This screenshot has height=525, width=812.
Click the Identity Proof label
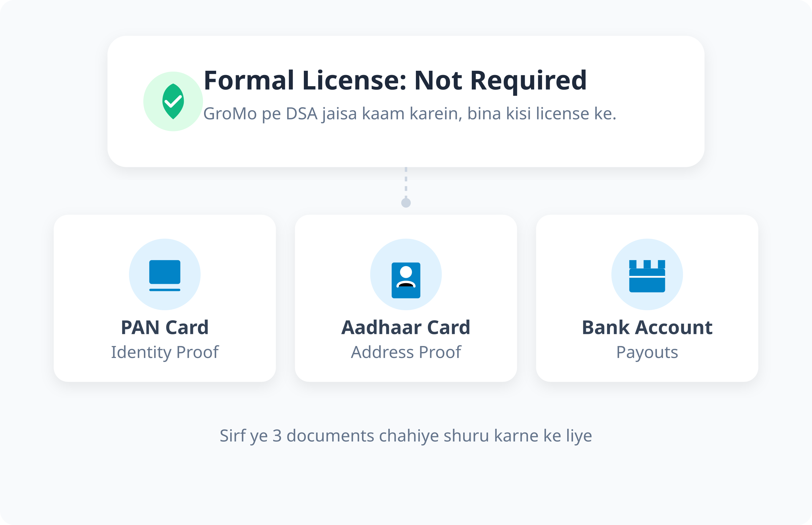point(165,352)
